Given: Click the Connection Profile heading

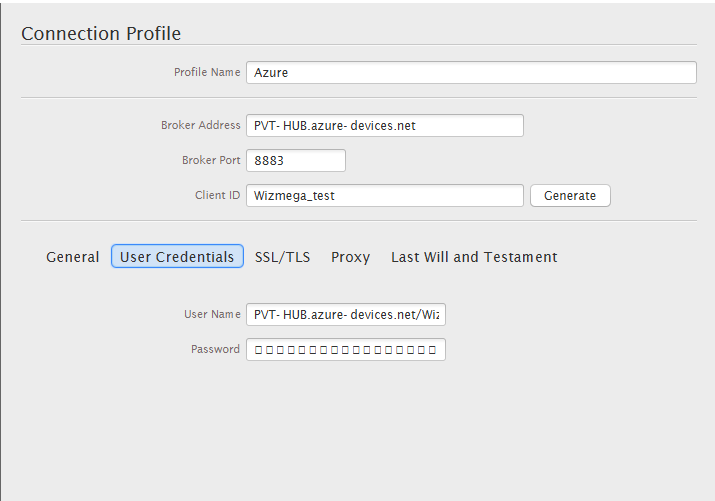Looking at the screenshot, I should click(101, 33).
